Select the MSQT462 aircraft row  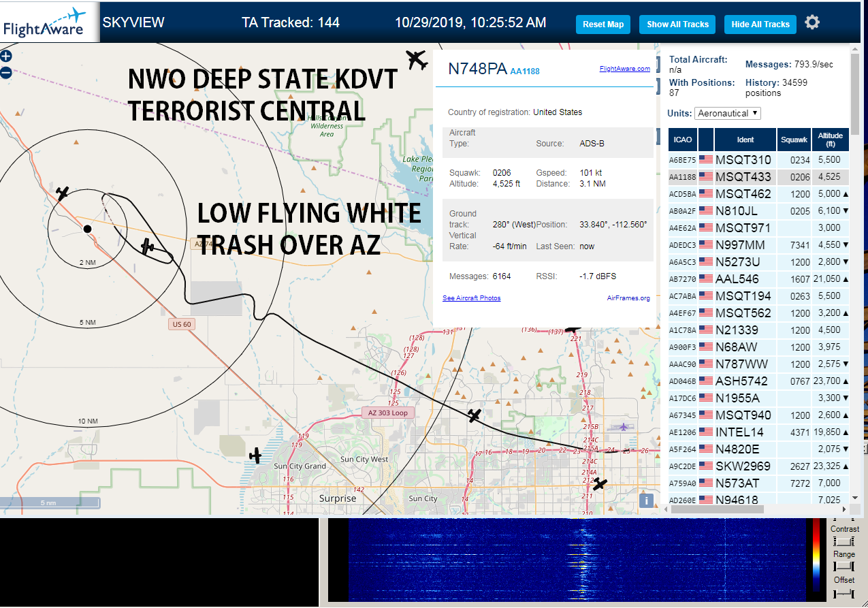[758, 194]
